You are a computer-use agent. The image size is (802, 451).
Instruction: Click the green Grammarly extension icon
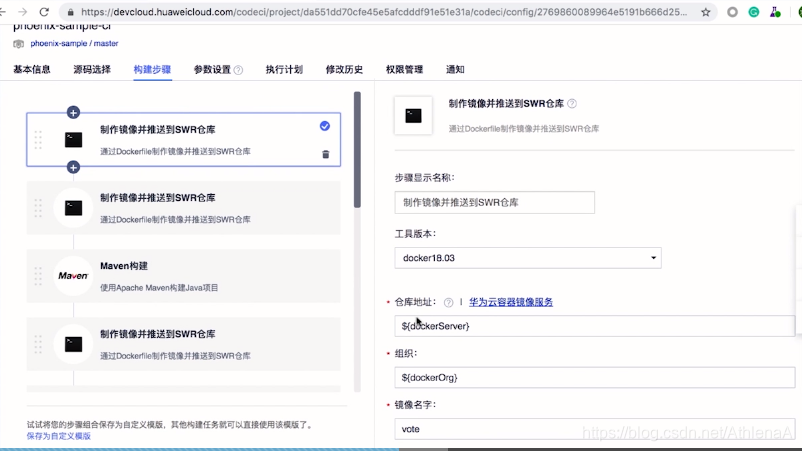pyautogui.click(x=753, y=12)
